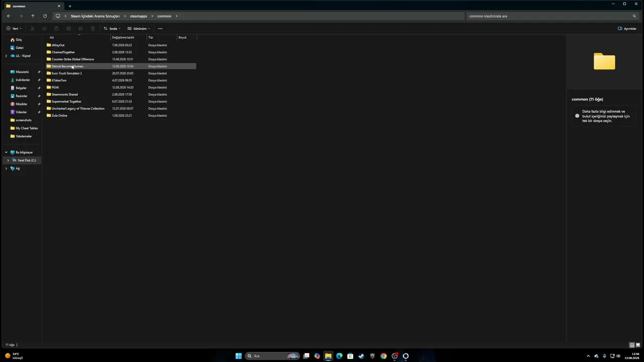Open the three-dots See more menu
Viewport: 644px width, 362px height.
click(160, 29)
